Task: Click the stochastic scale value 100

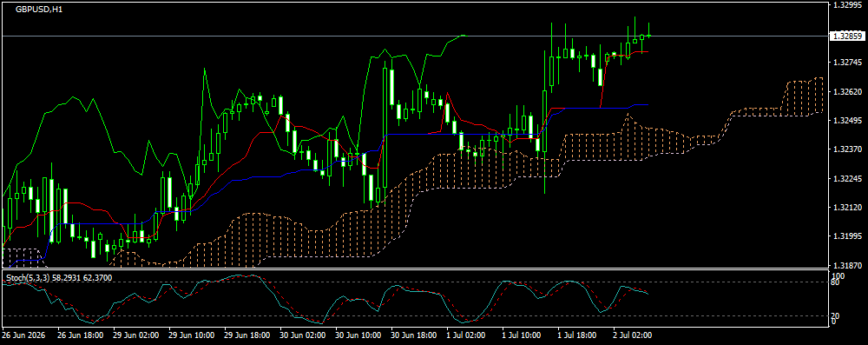Action: click(x=838, y=275)
